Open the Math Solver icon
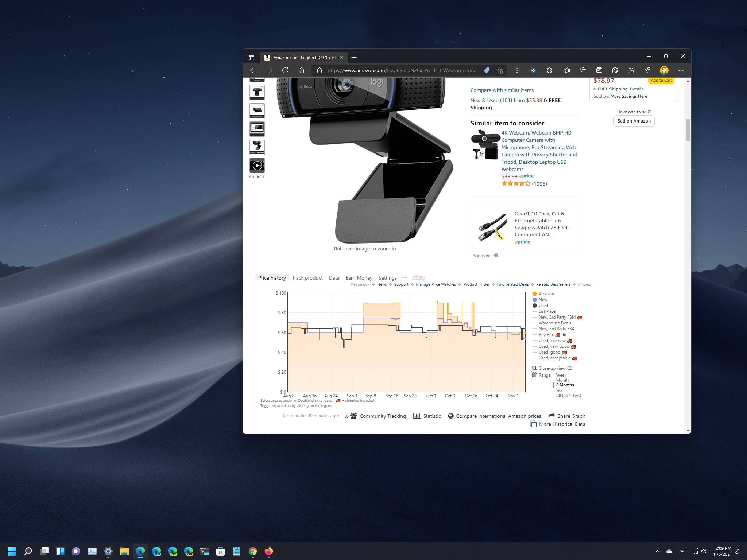The image size is (747, 560). (x=599, y=70)
